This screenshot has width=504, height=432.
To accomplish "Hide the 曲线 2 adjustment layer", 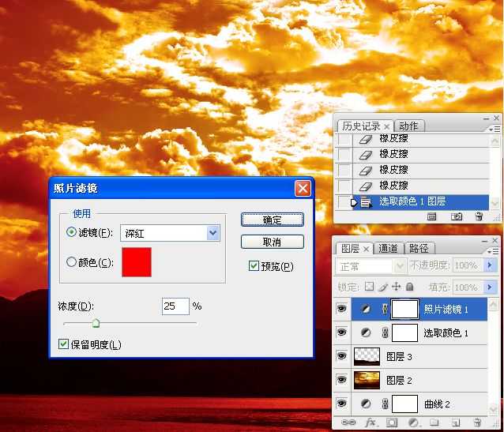I will click(x=342, y=403).
